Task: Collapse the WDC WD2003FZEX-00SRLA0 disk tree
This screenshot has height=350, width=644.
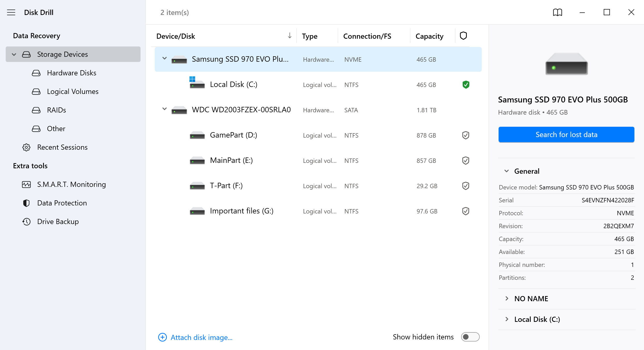Action: 164,109
